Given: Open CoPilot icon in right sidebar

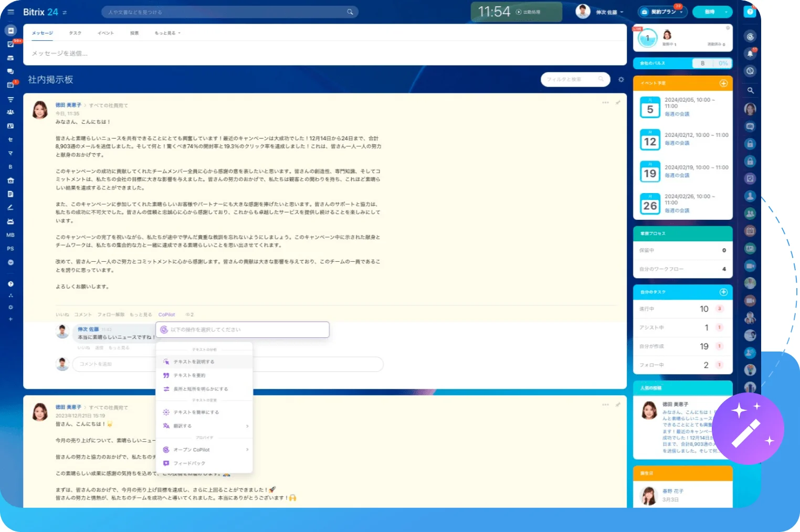Looking at the screenshot, I should point(750,37).
